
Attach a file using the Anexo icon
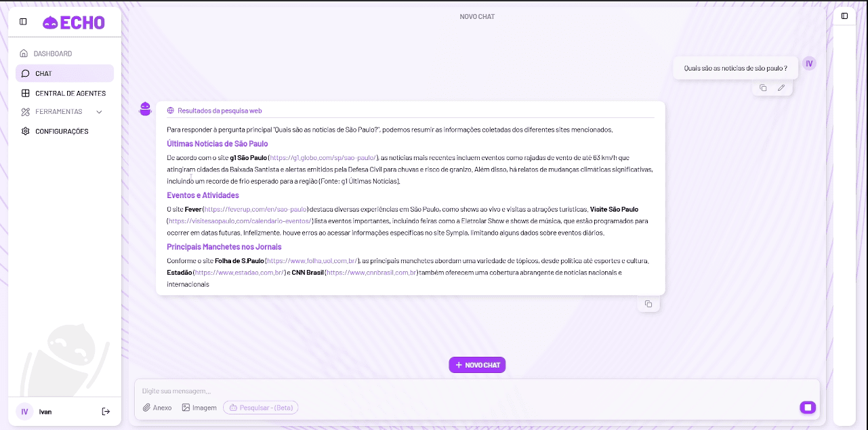157,407
